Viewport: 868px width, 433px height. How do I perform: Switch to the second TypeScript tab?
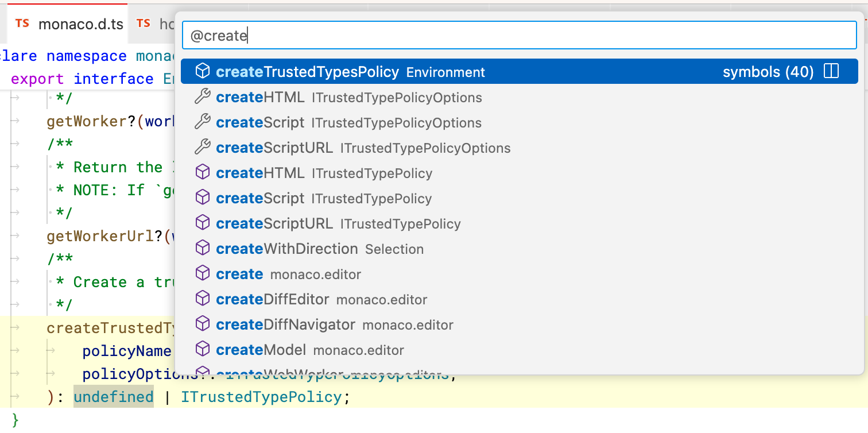(x=161, y=24)
